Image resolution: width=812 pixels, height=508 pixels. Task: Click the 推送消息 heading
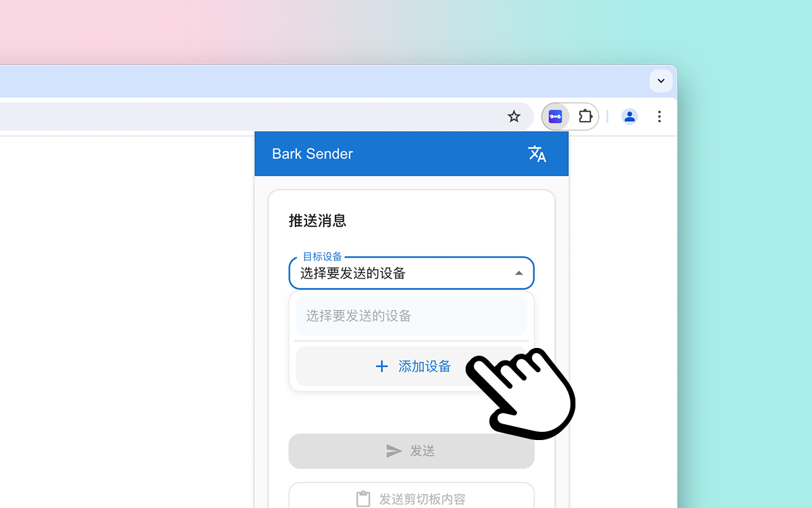318,221
